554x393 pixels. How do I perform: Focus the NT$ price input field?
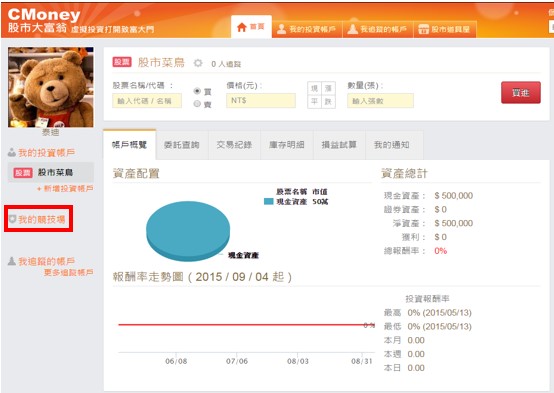click(261, 101)
